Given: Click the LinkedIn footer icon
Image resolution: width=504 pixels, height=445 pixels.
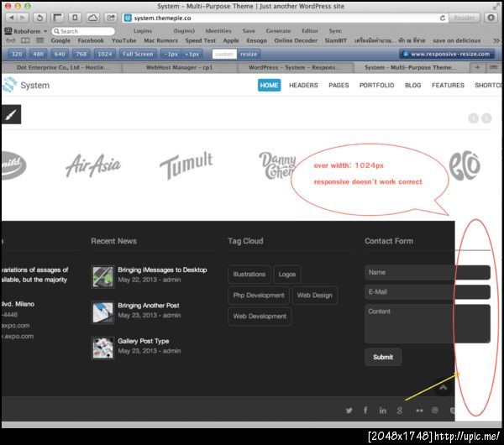Looking at the screenshot, I should click(x=382, y=411).
